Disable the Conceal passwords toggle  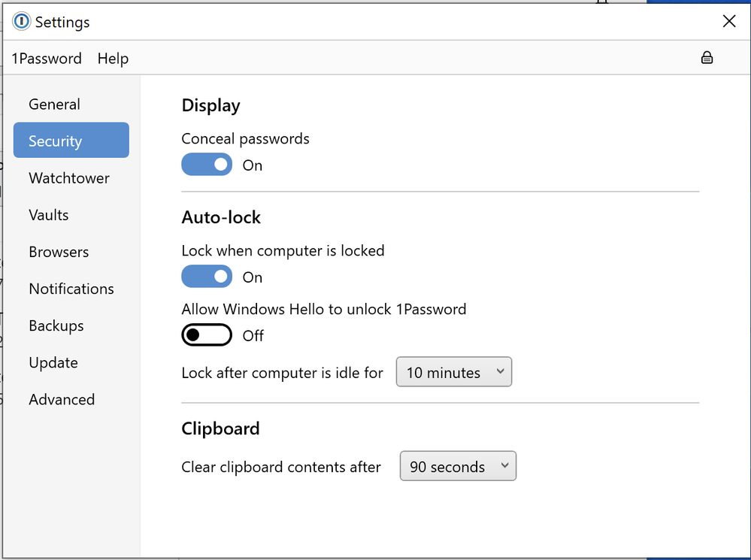pyautogui.click(x=207, y=165)
